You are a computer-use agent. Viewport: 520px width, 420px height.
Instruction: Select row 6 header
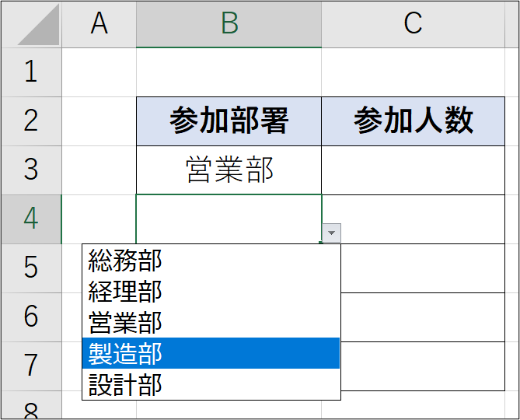point(31,317)
